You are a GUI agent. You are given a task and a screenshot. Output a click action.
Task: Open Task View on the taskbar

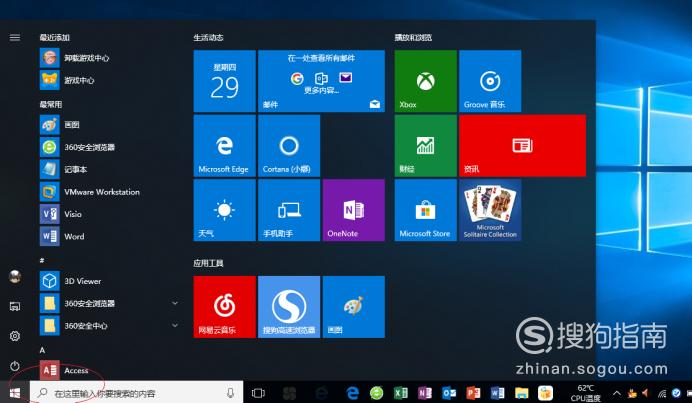(258, 393)
